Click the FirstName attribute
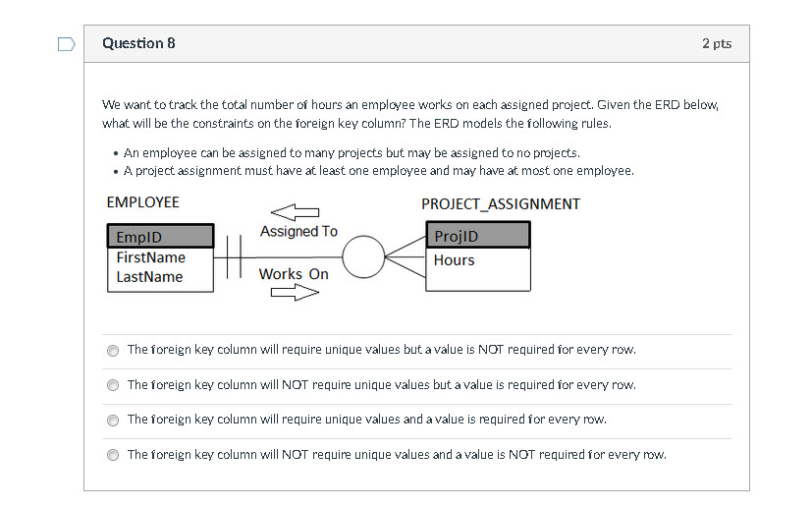The height and width of the screenshot is (507, 812). point(150,257)
